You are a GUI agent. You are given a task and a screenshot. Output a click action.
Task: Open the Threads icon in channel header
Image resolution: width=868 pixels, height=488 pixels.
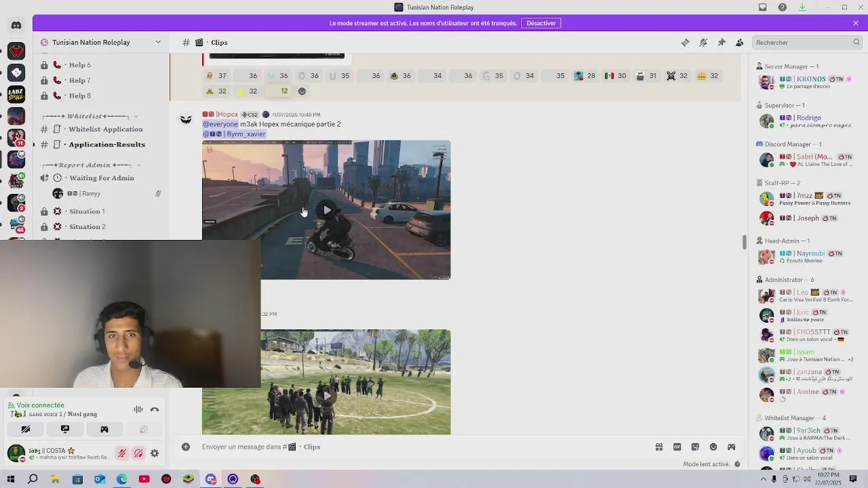tap(685, 42)
